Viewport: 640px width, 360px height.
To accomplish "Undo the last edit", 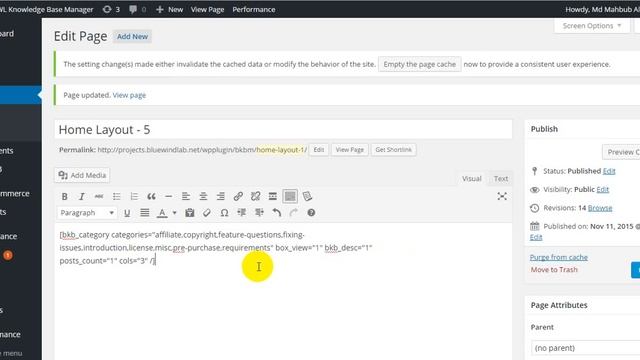I will tap(277, 213).
